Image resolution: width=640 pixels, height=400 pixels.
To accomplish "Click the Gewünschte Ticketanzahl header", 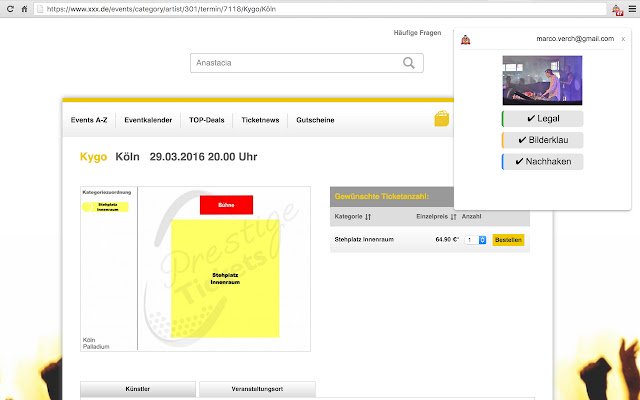I will point(382,196).
